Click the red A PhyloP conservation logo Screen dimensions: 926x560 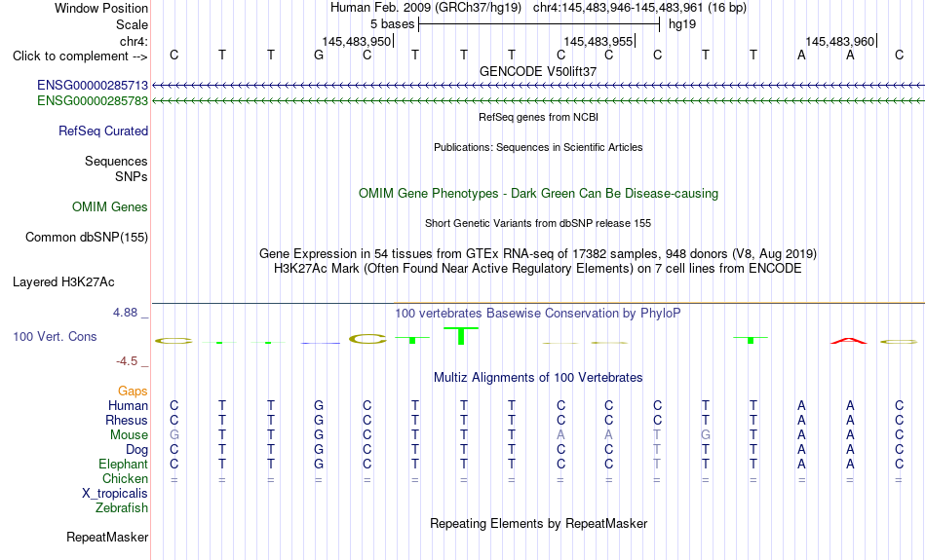(x=849, y=341)
